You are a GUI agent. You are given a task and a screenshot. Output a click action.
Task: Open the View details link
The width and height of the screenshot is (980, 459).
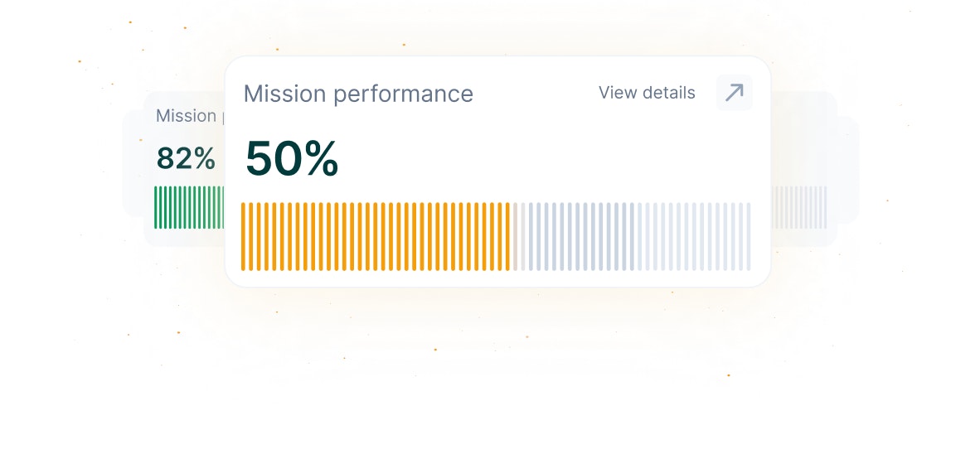point(647,93)
